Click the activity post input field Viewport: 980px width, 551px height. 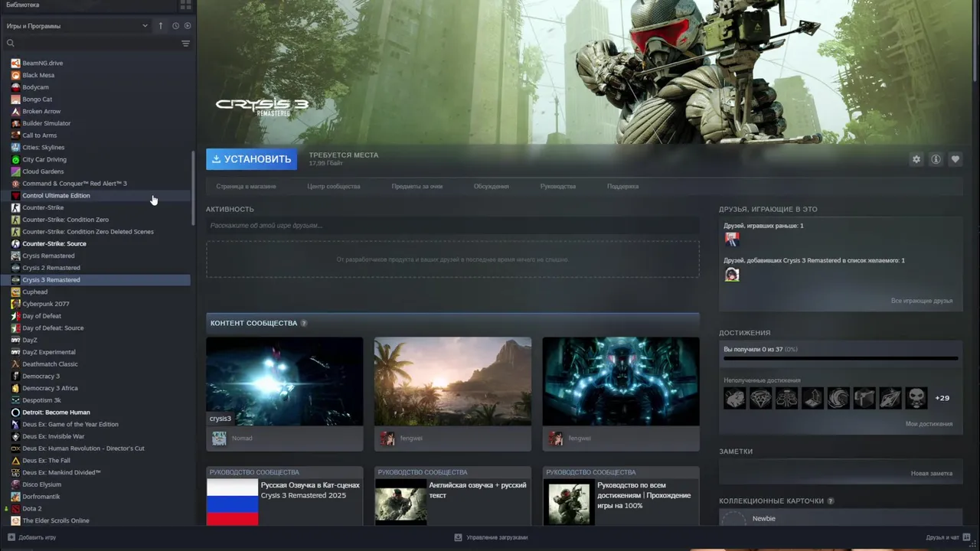tap(452, 226)
